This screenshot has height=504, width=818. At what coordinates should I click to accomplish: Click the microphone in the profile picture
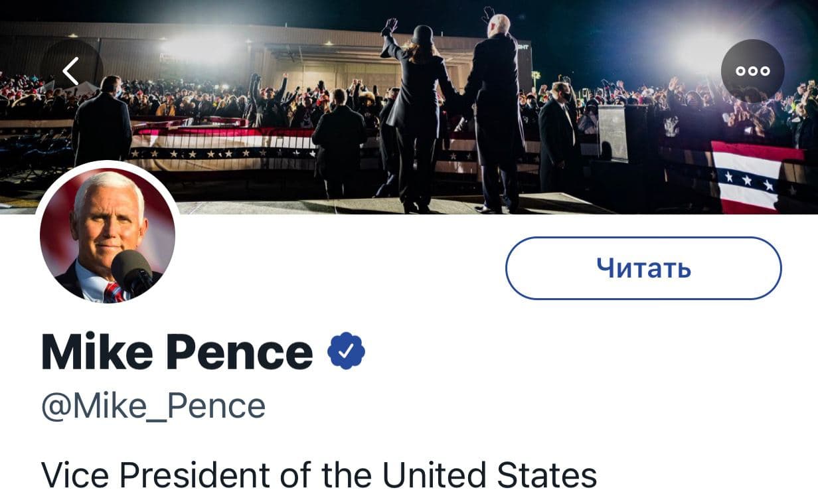131,270
